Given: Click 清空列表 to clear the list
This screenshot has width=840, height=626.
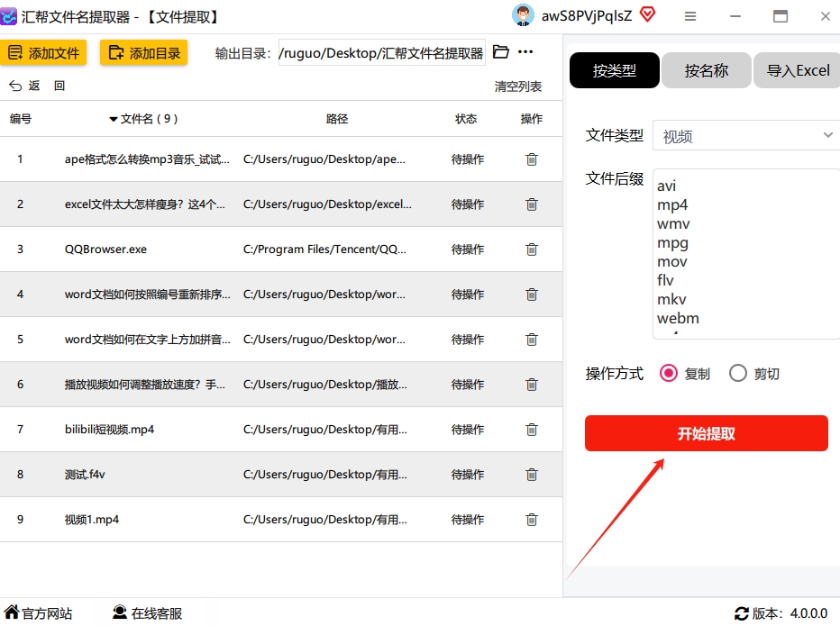Looking at the screenshot, I should pyautogui.click(x=518, y=86).
